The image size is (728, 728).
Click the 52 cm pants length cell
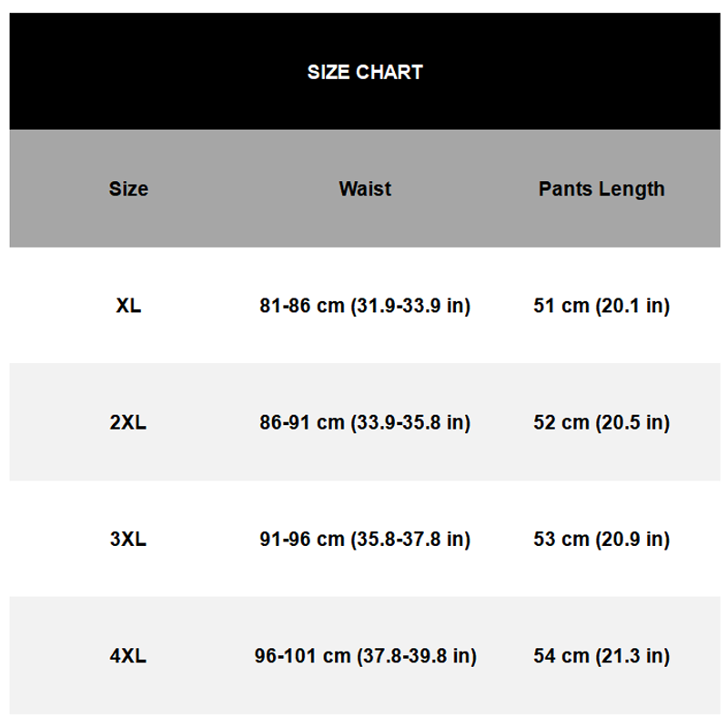tap(602, 422)
